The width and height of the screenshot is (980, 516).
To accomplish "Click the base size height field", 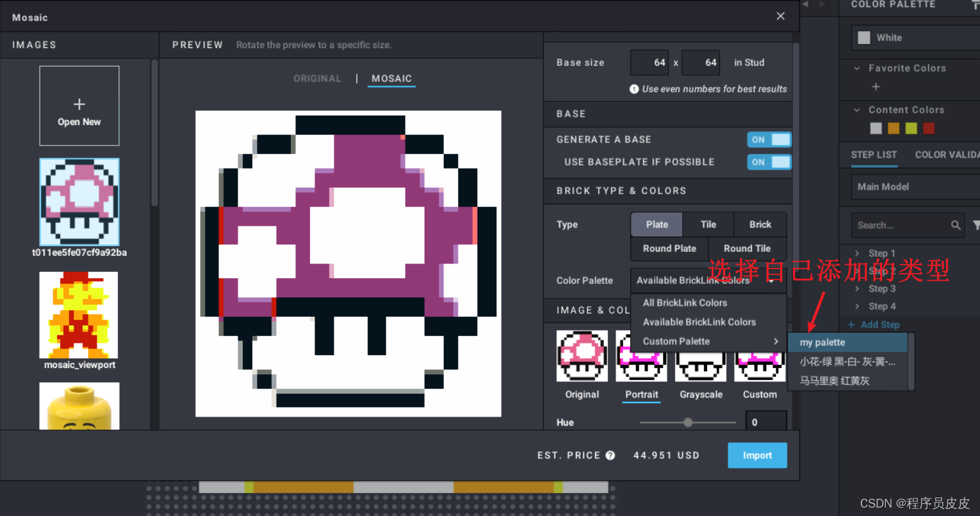I will click(701, 62).
